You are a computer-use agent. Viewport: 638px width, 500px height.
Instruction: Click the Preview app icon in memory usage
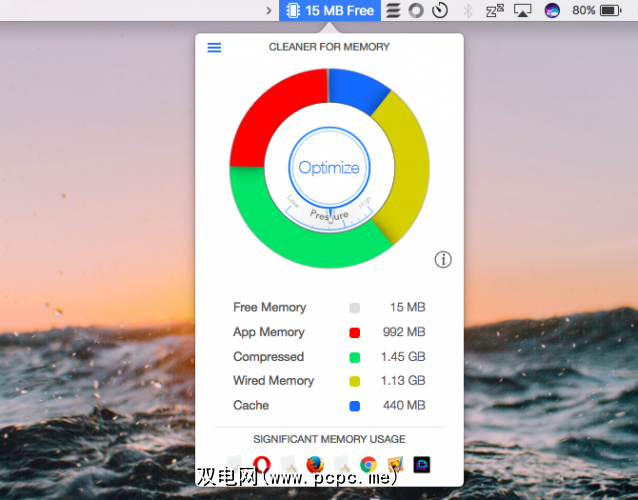coord(394,464)
